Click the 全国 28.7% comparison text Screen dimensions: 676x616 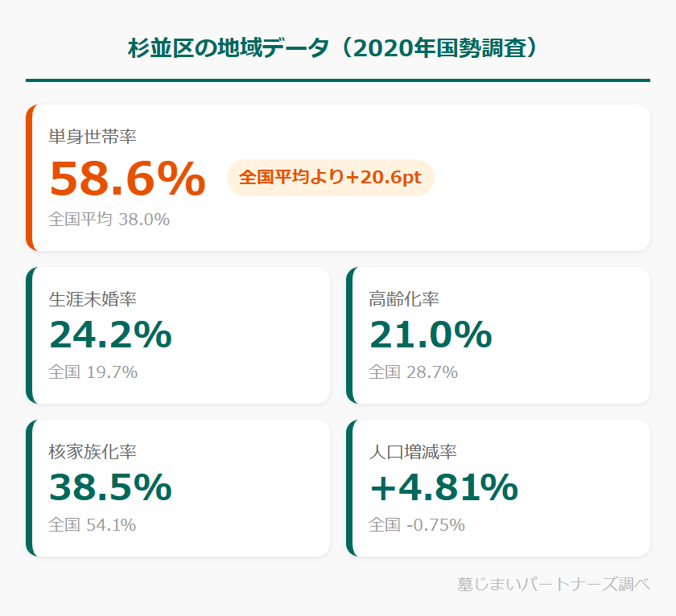(x=413, y=372)
